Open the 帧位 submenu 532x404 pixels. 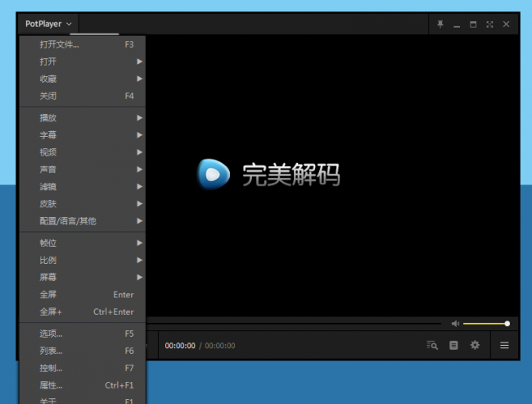[x=83, y=243]
